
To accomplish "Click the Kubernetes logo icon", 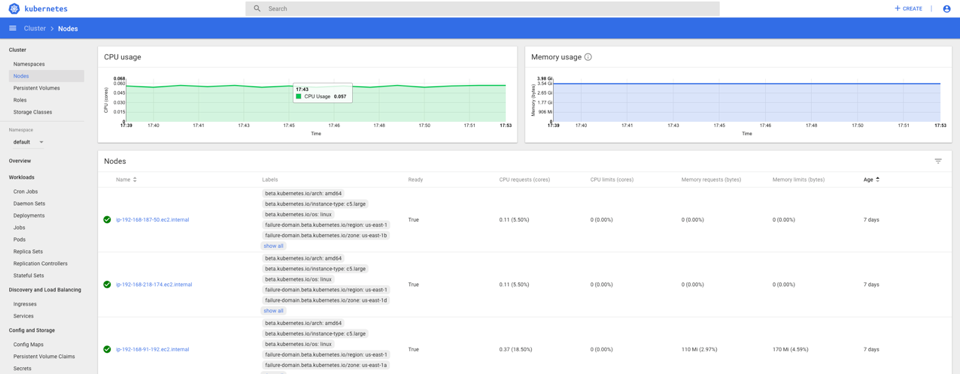I will click(x=14, y=9).
